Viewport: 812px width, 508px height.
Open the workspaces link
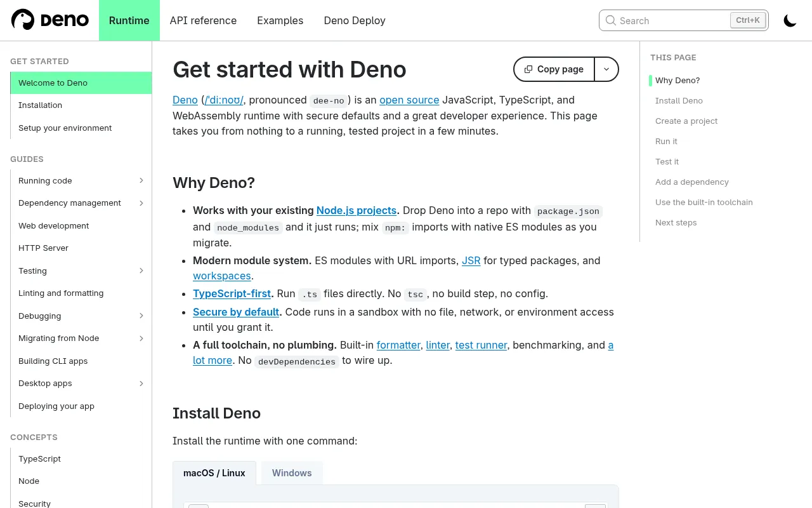click(x=222, y=276)
